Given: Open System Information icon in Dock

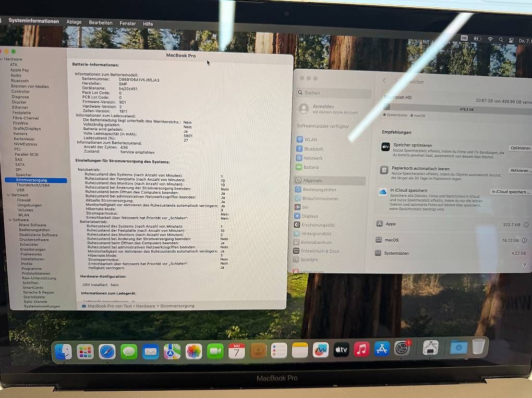Looking at the screenshot, I should tap(430, 347).
